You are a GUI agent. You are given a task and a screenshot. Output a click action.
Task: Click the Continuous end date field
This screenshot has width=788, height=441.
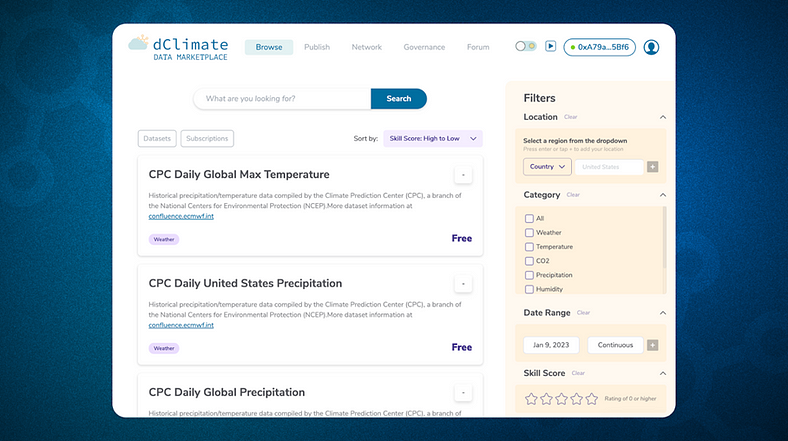point(615,345)
